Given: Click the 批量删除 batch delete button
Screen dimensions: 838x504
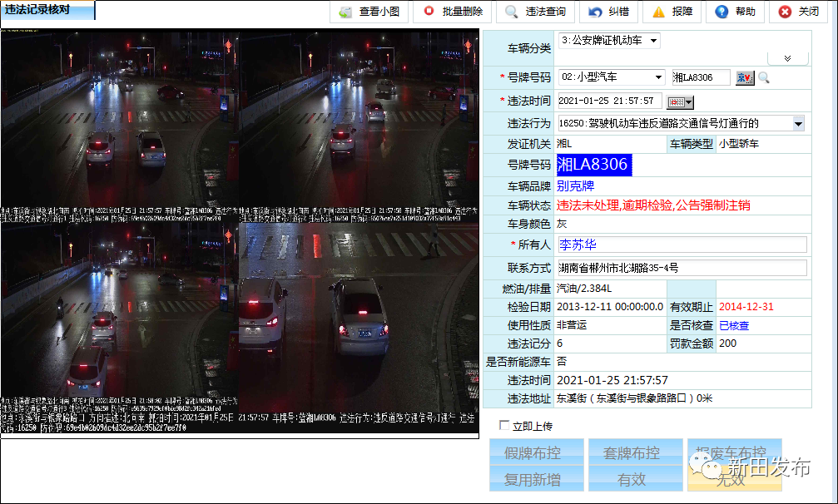Looking at the screenshot, I should pos(454,12).
